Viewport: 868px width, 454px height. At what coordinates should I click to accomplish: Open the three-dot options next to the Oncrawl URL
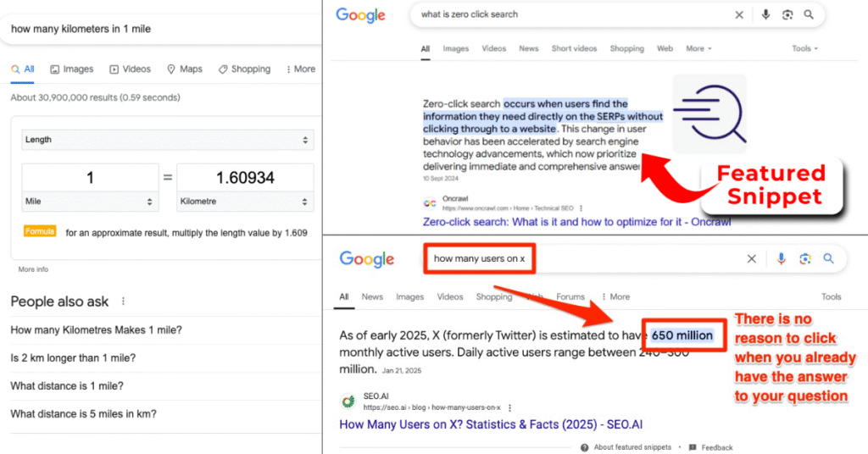coord(581,208)
